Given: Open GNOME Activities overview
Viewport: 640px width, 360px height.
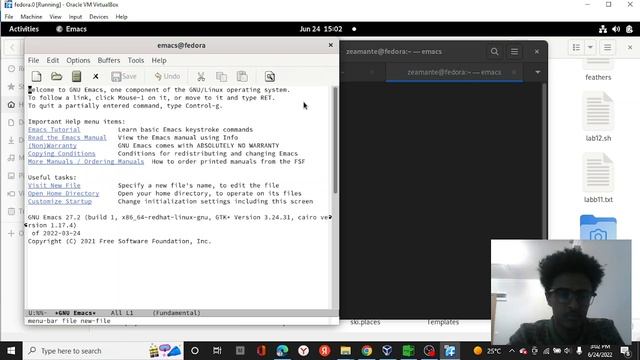Looking at the screenshot, I should (24, 29).
